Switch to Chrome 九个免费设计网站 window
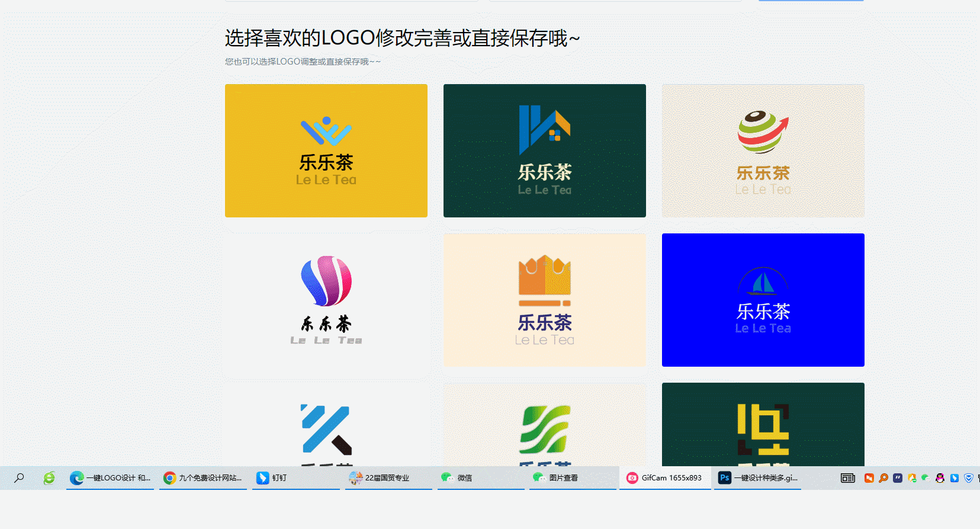This screenshot has height=529, width=980. tap(203, 477)
